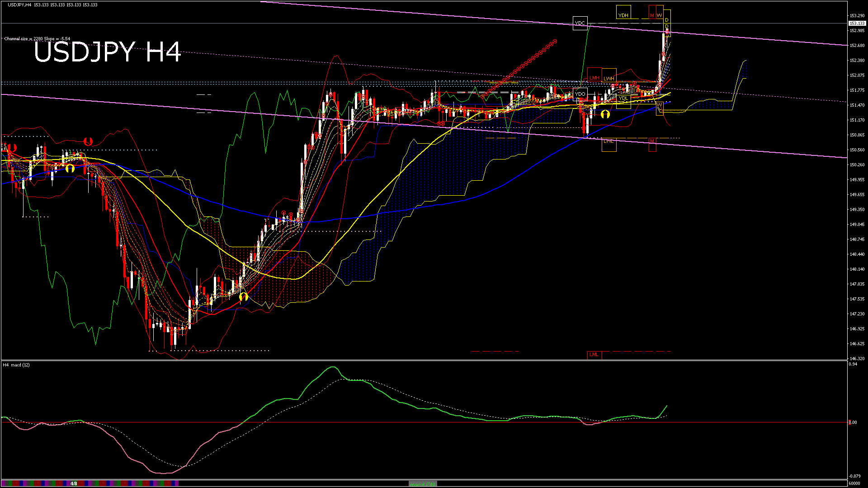Click the yellow up-arrow at the chart bottom
The image size is (868, 488).
[244, 296]
